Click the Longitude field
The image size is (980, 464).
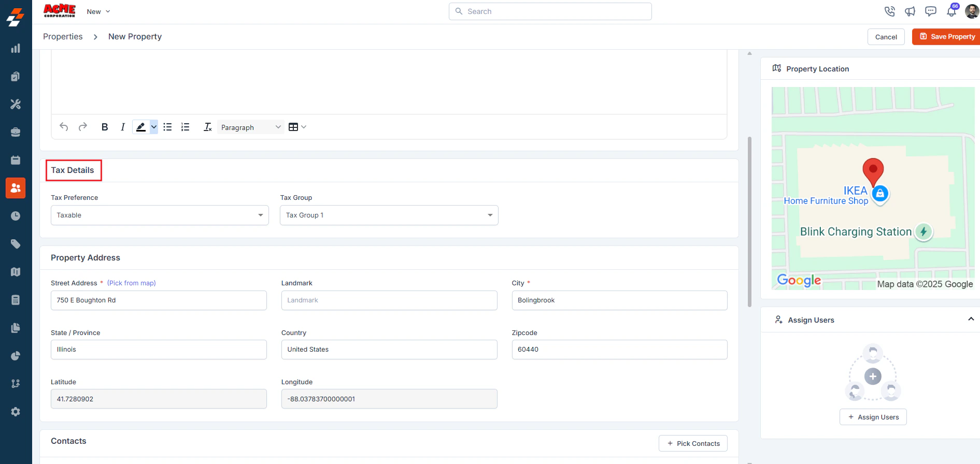coord(389,399)
